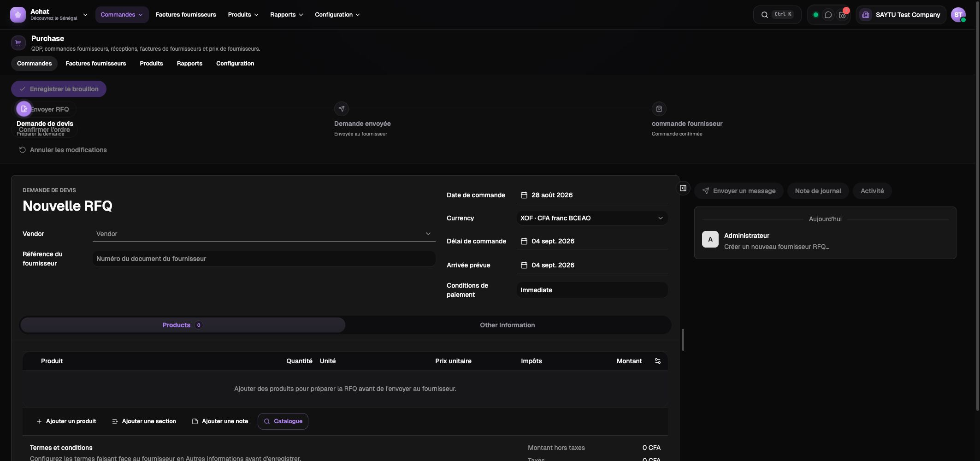The height and width of the screenshot is (461, 980).
Task: Click calendar icon next to 28 août 2026
Action: [524, 195]
